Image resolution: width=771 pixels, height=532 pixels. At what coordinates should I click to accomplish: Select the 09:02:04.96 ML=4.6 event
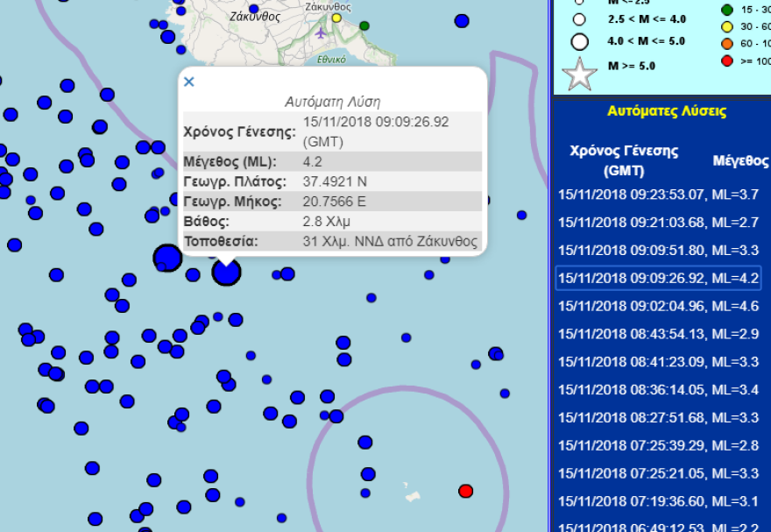tap(658, 307)
